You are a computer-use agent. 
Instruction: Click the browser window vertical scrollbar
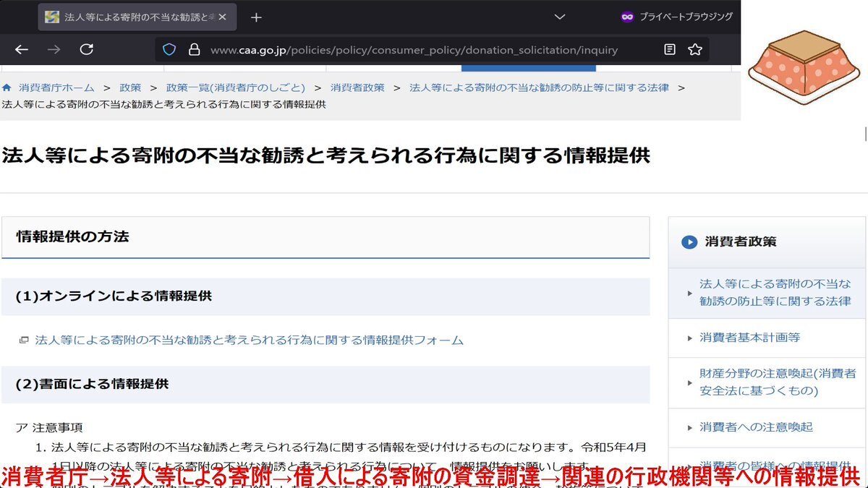(x=865, y=134)
